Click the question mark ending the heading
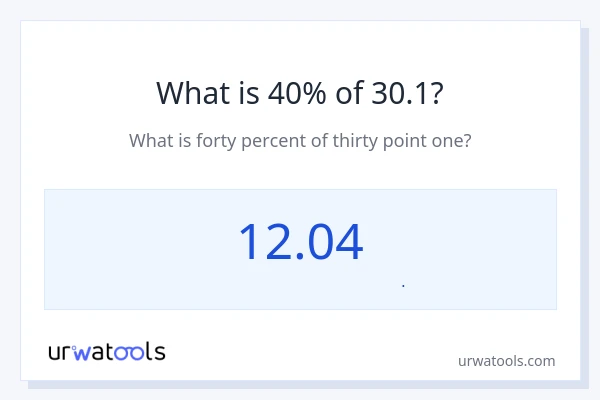 438,93
